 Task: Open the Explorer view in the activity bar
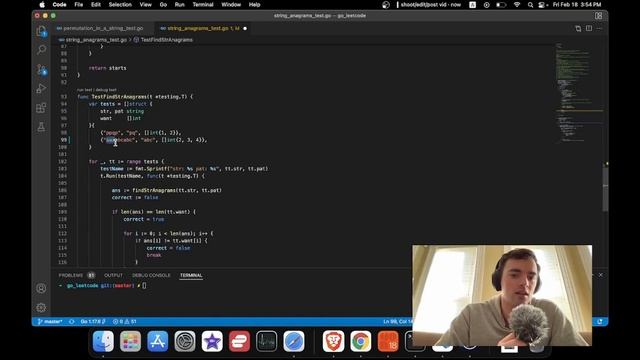tap(41, 31)
